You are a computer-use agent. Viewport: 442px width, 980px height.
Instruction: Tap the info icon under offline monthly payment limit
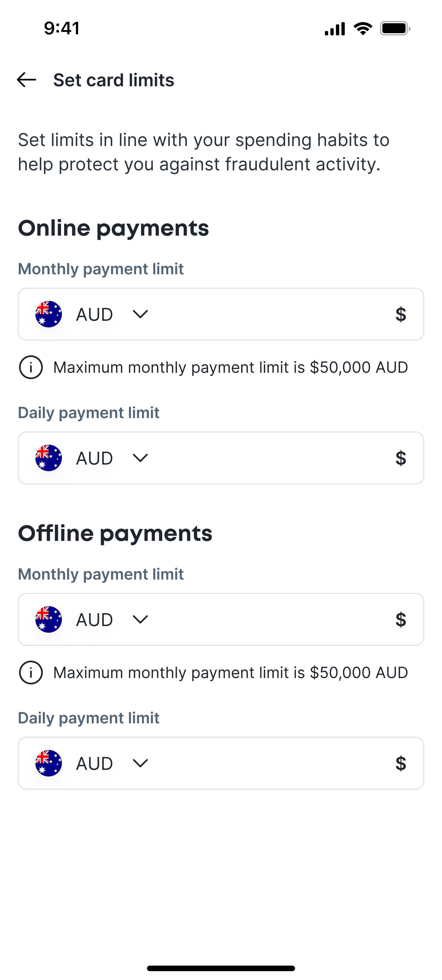click(x=31, y=672)
